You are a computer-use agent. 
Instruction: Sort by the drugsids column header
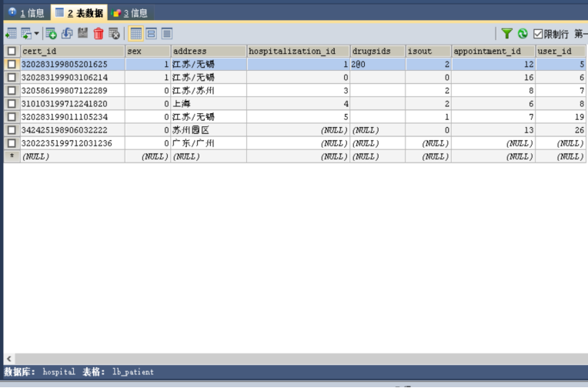coord(378,51)
